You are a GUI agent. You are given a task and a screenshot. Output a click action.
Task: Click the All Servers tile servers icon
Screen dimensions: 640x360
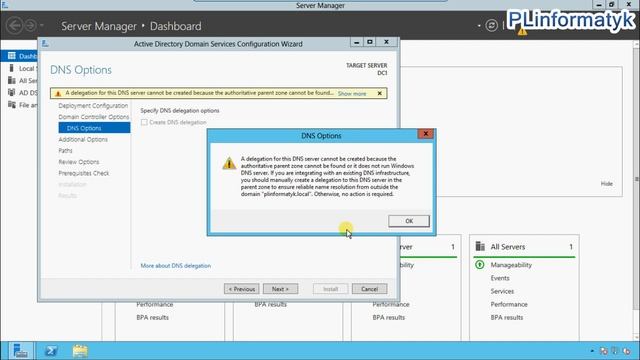pyautogui.click(x=480, y=247)
